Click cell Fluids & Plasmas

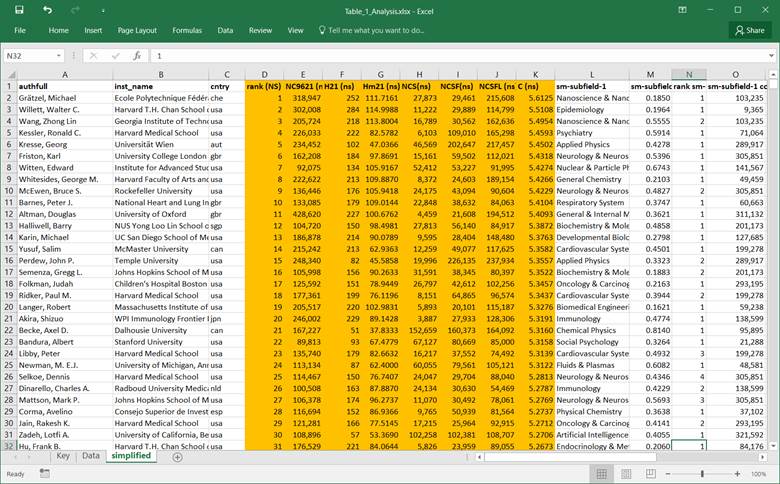[592, 365]
